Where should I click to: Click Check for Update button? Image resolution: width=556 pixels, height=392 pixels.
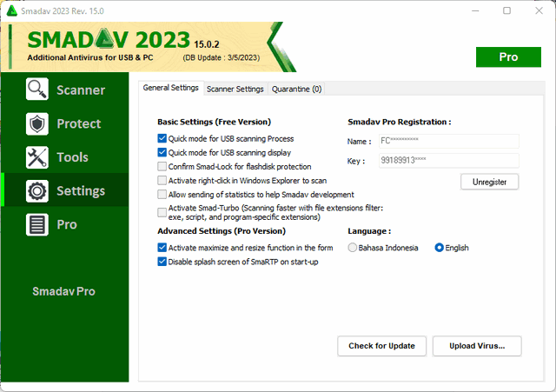381,346
